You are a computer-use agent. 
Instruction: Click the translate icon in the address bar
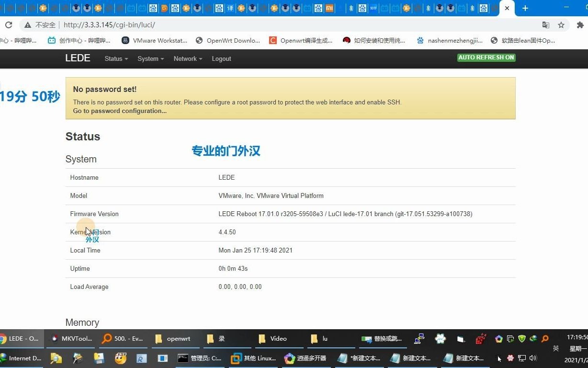point(546,24)
